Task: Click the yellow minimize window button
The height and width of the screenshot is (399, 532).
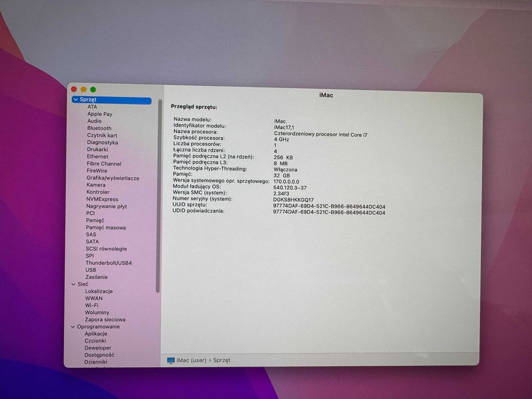Action: 83,89
